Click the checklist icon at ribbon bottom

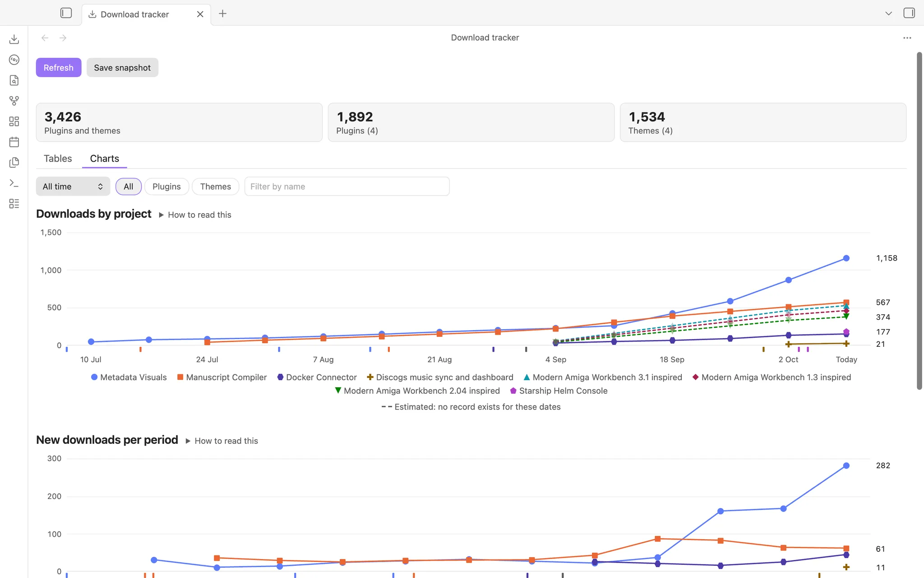pyautogui.click(x=14, y=204)
